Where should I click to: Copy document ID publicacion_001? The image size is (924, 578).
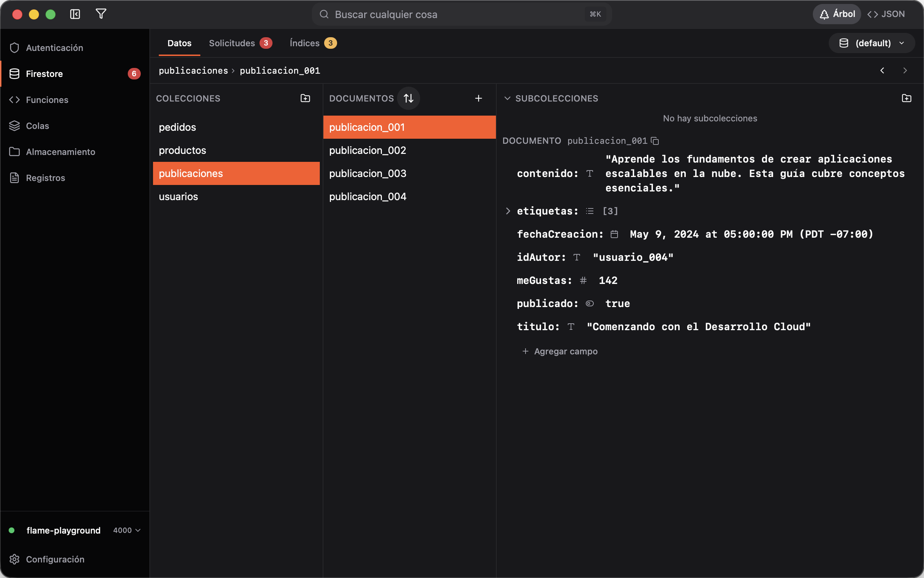click(655, 141)
